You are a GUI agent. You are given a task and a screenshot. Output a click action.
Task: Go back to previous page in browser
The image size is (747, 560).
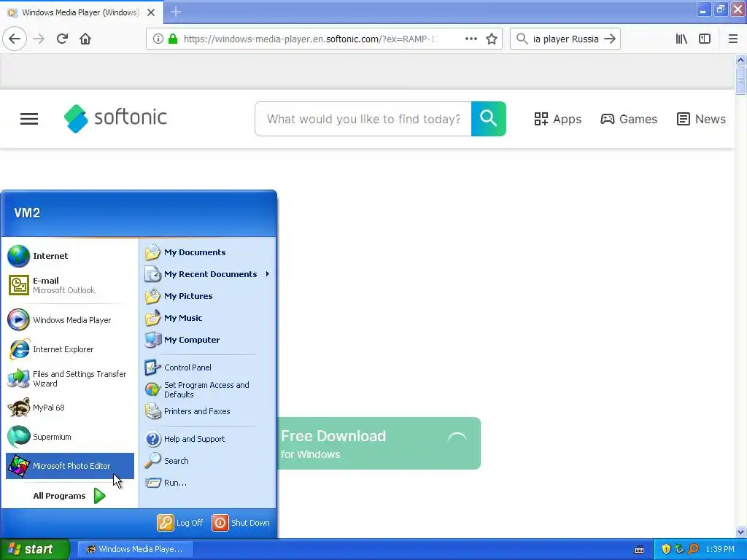tap(15, 39)
